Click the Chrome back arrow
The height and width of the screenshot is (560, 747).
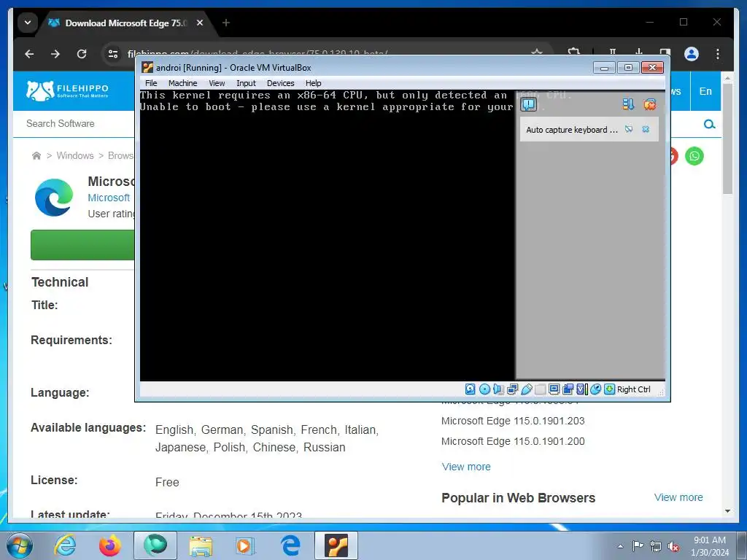[29, 54]
